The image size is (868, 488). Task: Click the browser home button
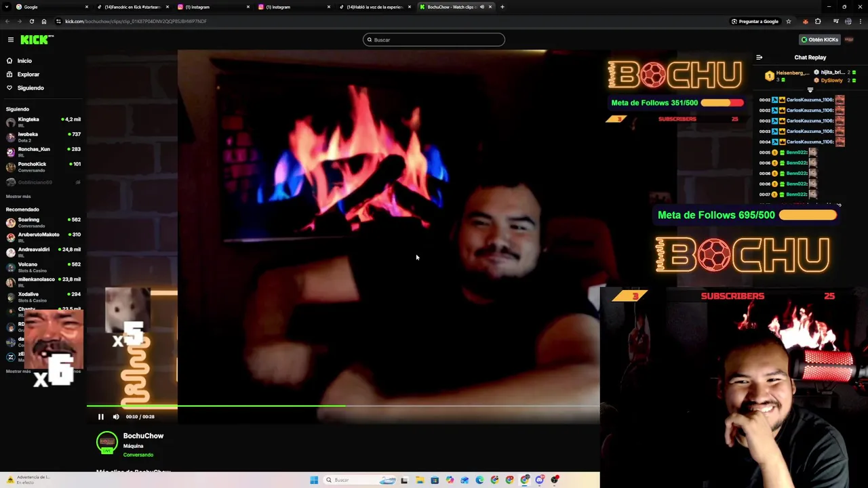pyautogui.click(x=44, y=21)
